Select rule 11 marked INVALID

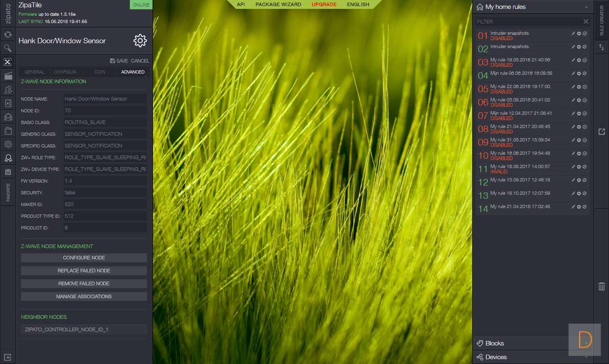[x=533, y=169]
